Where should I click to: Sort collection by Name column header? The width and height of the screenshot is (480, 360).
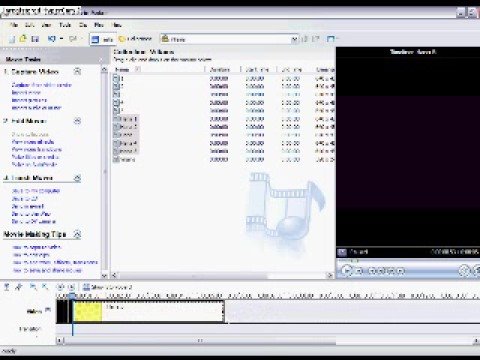pos(158,70)
